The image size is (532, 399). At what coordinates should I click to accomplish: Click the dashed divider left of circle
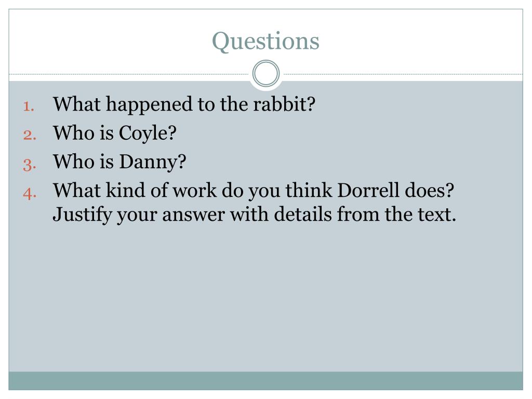coord(129,74)
